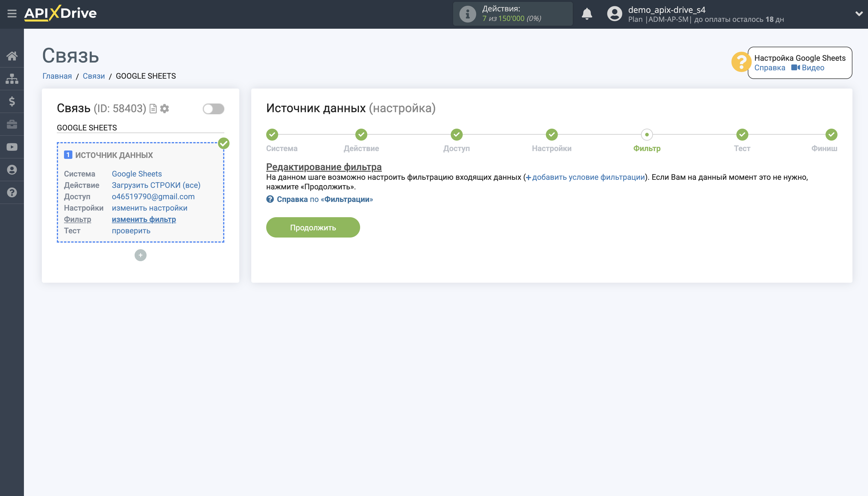
Task: Open video tutorials via the YouTube sidebar icon
Action: pyautogui.click(x=12, y=147)
